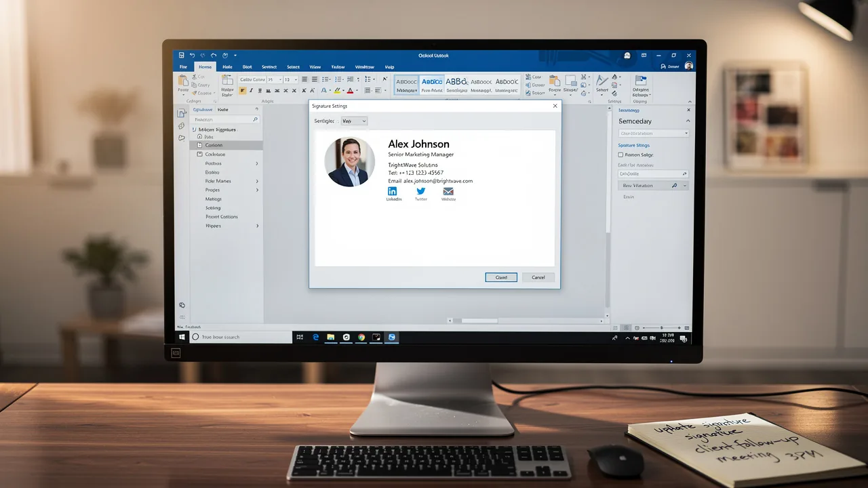Viewport: 868px width, 488px height.
Task: Close the Signature Settings dialog with the X
Action: (555, 106)
